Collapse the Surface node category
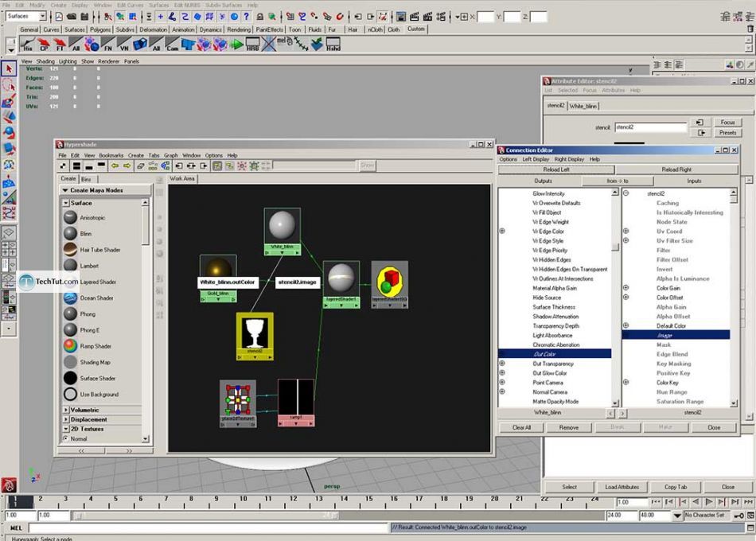 (65, 203)
